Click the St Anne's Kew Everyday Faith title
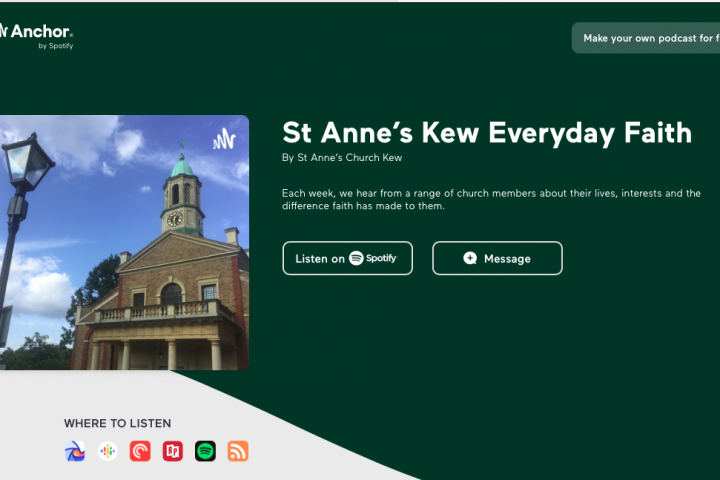 [x=487, y=133]
